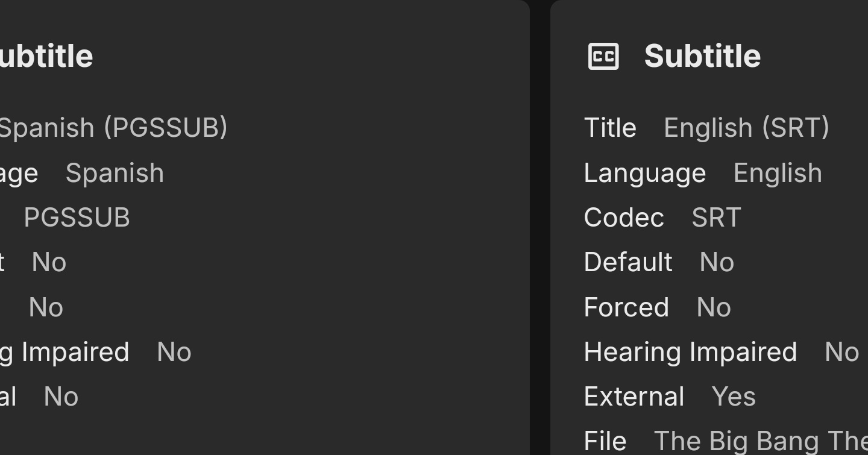
Task: Select the right Subtitle card heading
Action: point(702,56)
